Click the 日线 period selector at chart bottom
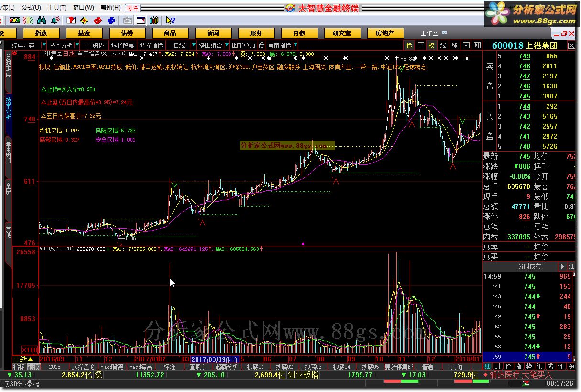This screenshot has height=392, width=581. click(x=22, y=359)
